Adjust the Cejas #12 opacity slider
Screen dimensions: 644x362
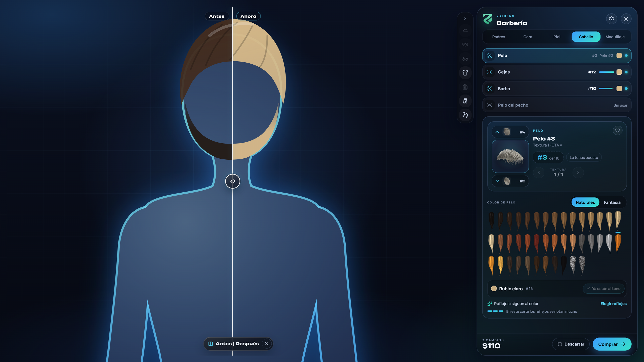pos(606,72)
